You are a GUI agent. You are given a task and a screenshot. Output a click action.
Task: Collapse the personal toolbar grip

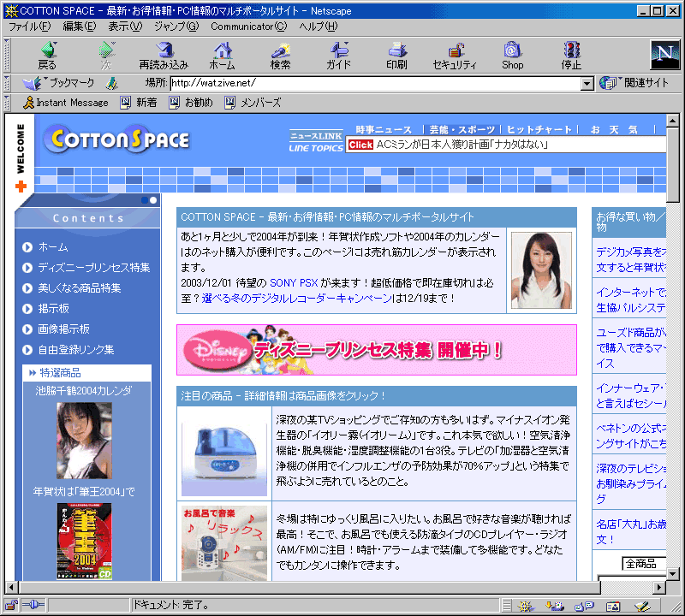(x=7, y=103)
